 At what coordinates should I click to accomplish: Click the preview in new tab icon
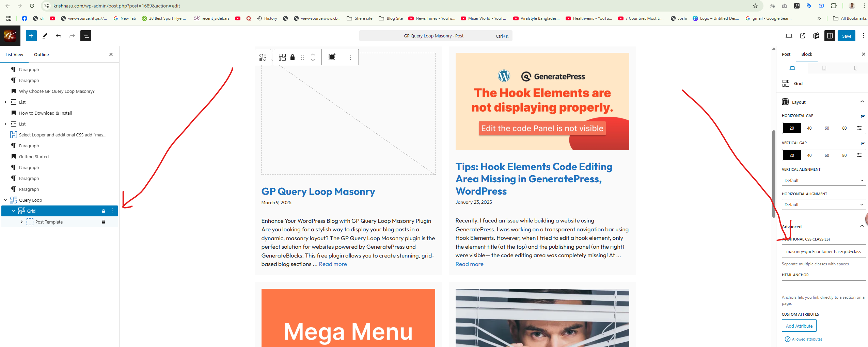pos(802,36)
